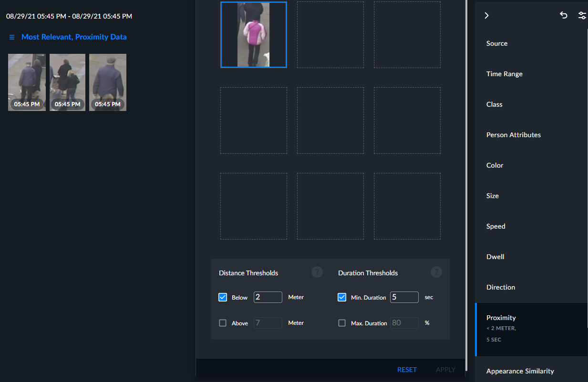Click the date range text 08/29/21 05:45 PM
Viewport: 588px width, 382px height.
69,16
